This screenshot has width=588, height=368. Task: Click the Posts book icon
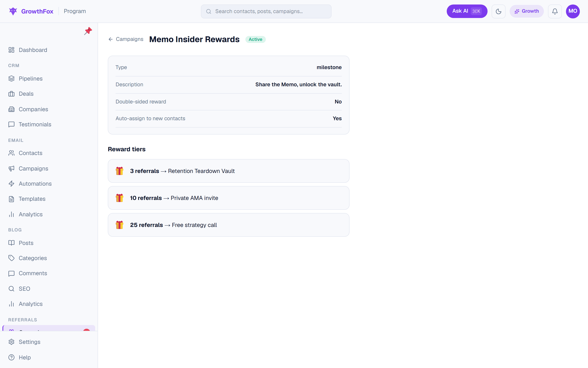pos(11,243)
